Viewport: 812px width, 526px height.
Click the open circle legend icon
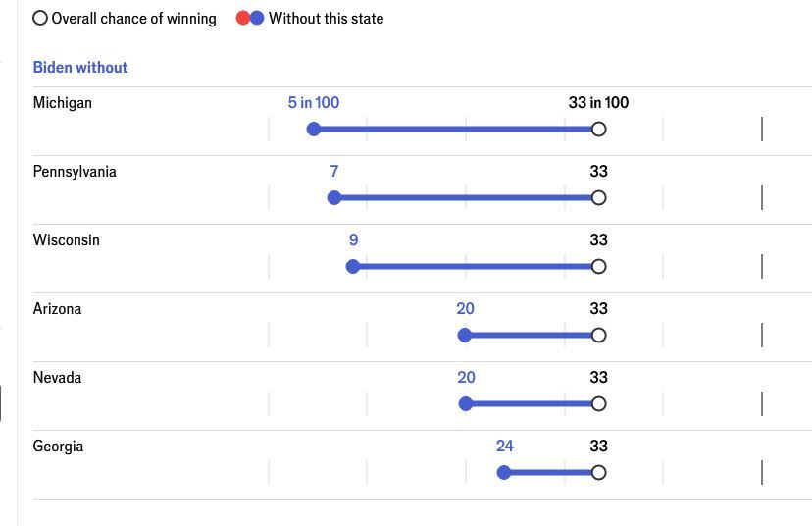point(40,18)
